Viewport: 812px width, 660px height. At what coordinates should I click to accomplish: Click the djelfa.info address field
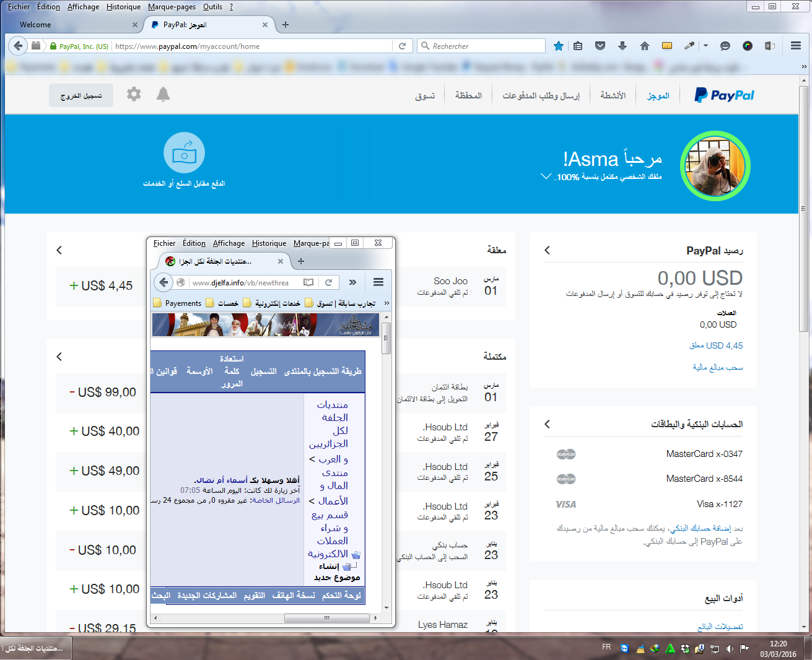[245, 282]
